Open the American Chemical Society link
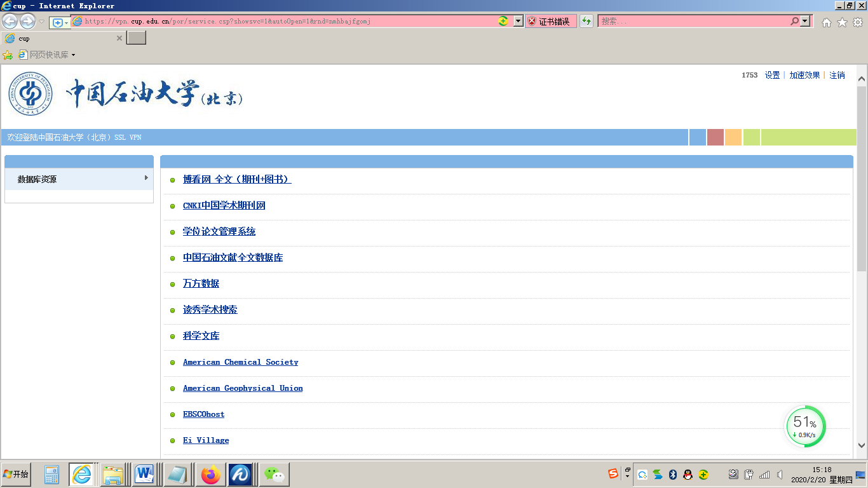 (240, 362)
